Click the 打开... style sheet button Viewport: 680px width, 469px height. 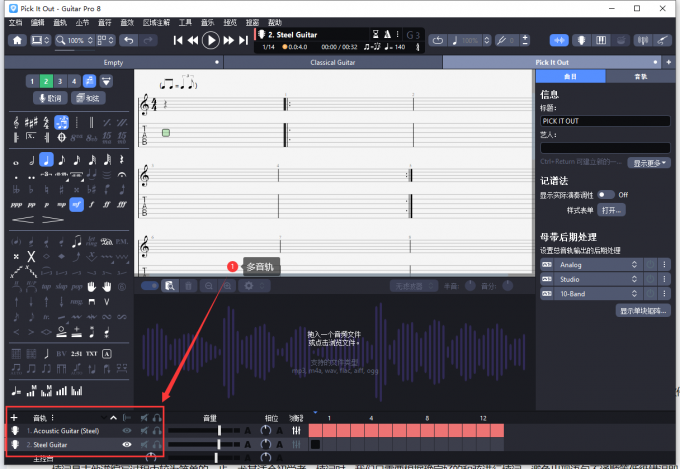click(611, 210)
